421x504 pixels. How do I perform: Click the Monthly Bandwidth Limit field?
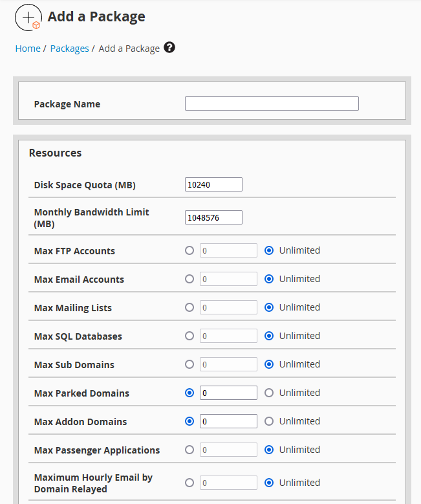pos(213,217)
